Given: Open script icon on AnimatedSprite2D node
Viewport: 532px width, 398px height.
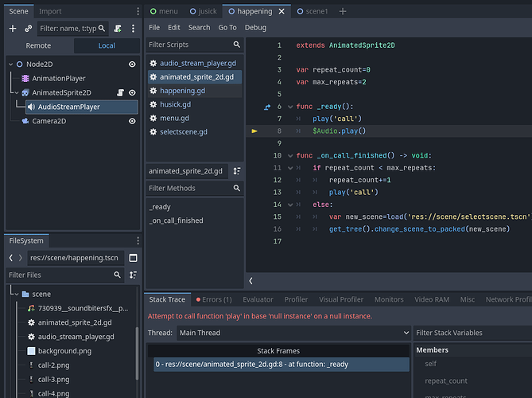Looking at the screenshot, I should [x=120, y=92].
